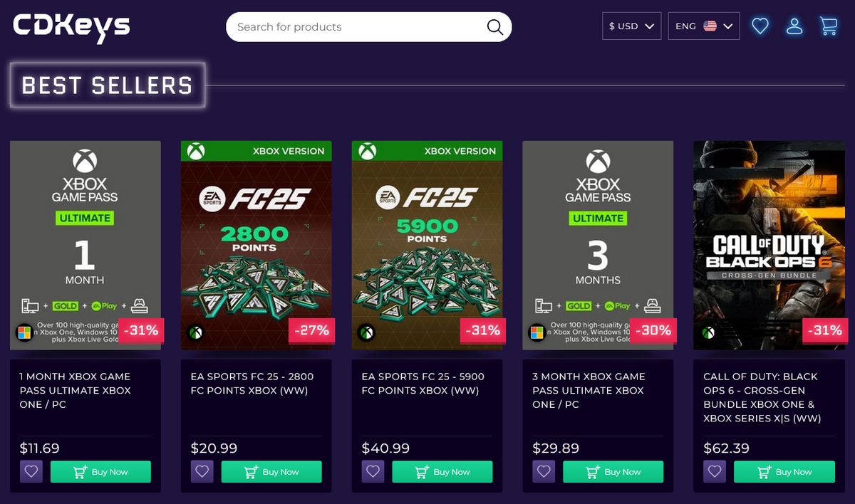Open the currency dropdown showing USD
This screenshot has width=855, height=504.
[x=631, y=26]
